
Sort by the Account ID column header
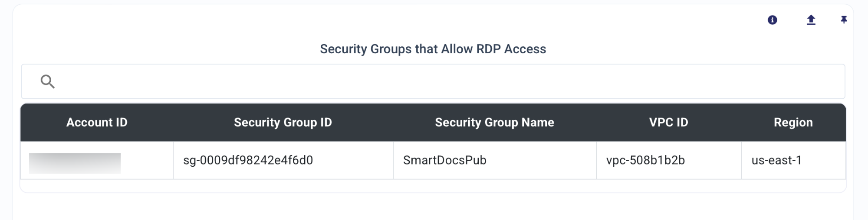coord(97,123)
